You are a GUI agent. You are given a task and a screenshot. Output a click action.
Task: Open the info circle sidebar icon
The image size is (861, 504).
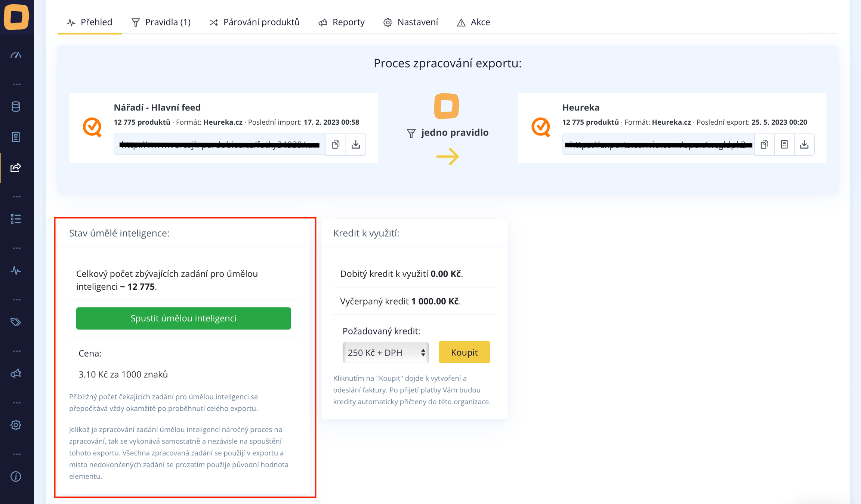pos(16,476)
